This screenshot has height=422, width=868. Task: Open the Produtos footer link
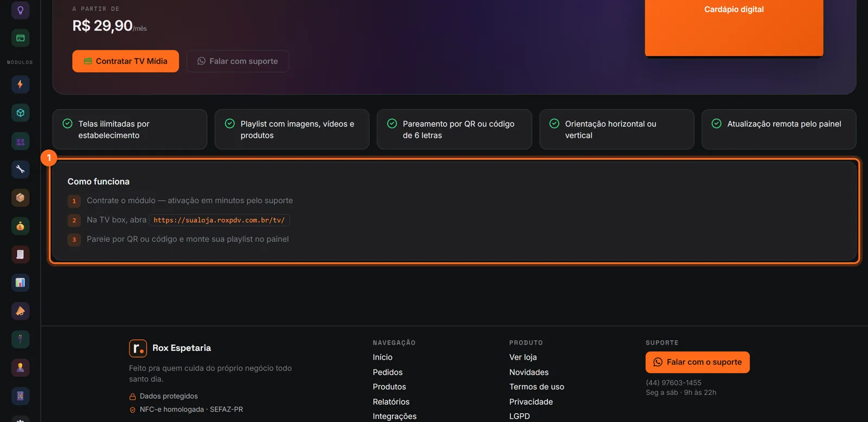389,387
